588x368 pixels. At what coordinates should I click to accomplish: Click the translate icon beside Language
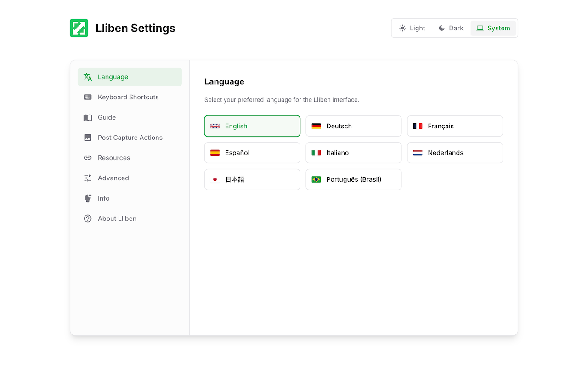click(88, 77)
